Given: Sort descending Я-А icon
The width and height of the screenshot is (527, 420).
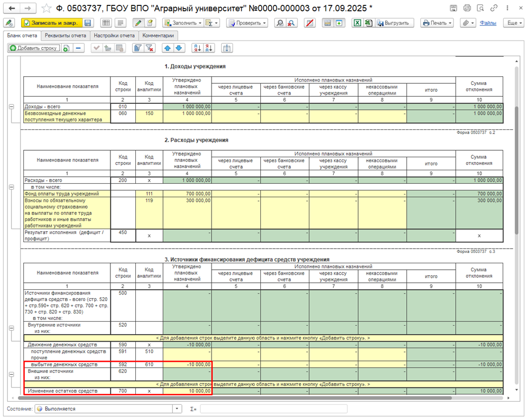Looking at the screenshot, I should pyautogui.click(x=209, y=48).
